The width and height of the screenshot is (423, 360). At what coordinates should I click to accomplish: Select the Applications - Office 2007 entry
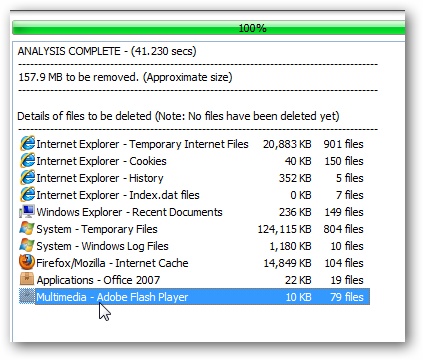(x=194, y=280)
